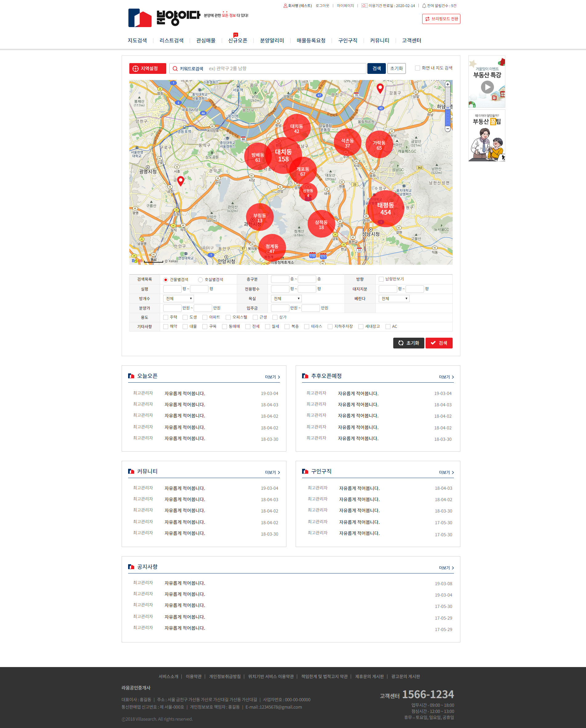Expand 공지사항 with 더보기
This screenshot has height=728, width=586.
click(446, 568)
